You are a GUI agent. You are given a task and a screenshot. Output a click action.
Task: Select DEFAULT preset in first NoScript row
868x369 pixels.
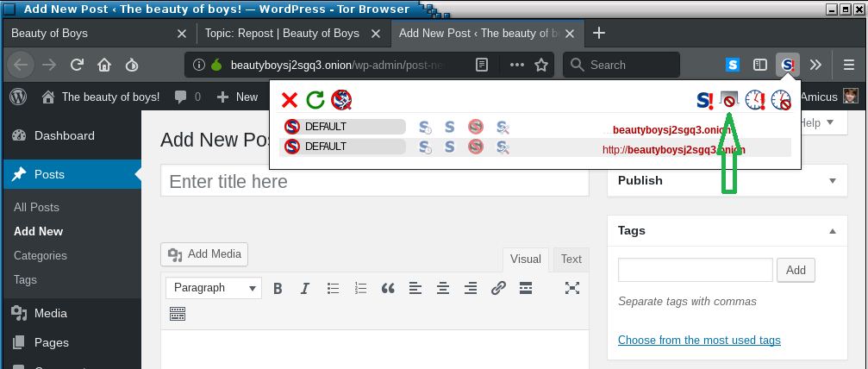point(344,127)
